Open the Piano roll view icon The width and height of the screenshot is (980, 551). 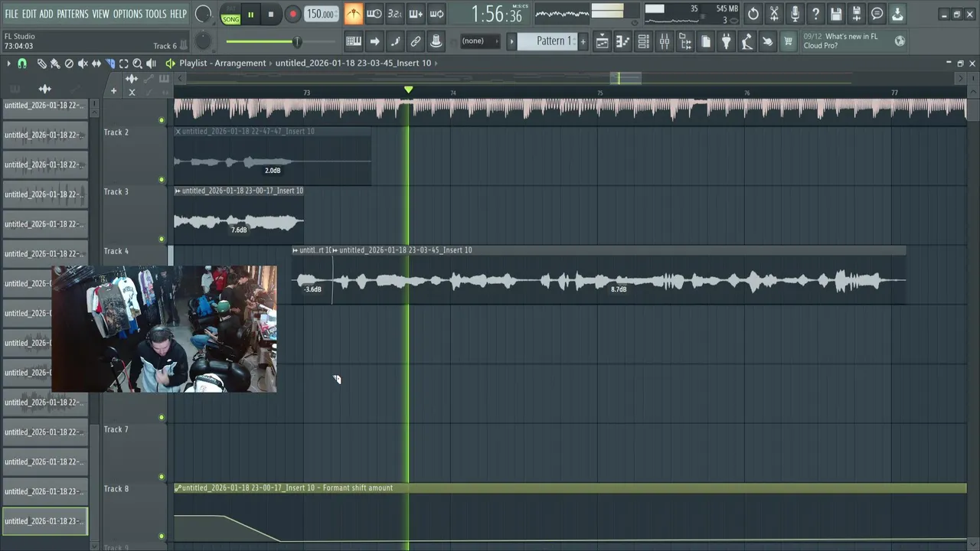(622, 42)
